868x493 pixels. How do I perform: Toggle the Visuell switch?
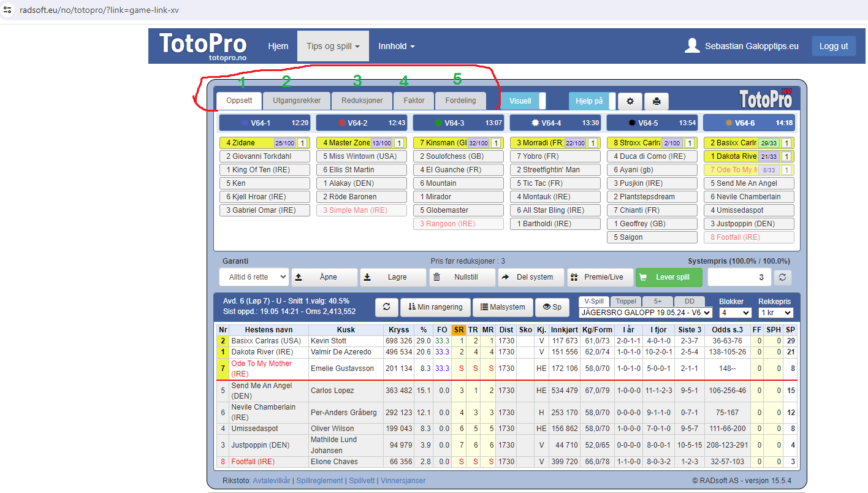click(x=523, y=101)
